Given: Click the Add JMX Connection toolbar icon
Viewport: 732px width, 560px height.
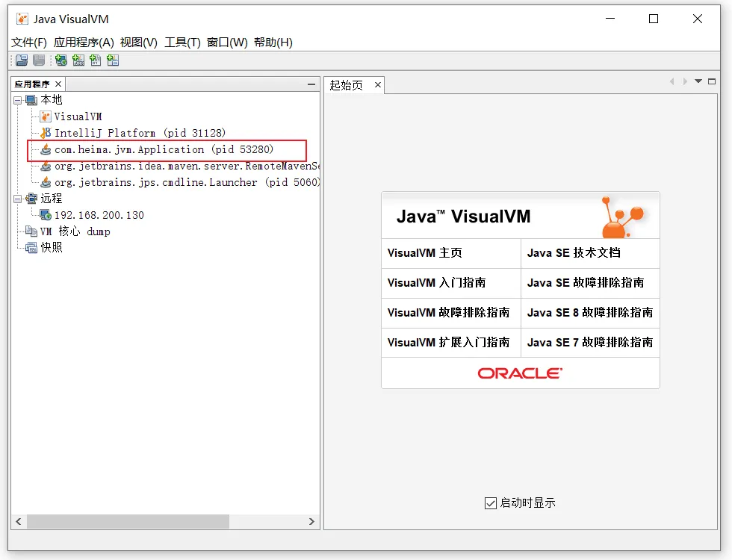Looking at the screenshot, I should click(x=78, y=60).
